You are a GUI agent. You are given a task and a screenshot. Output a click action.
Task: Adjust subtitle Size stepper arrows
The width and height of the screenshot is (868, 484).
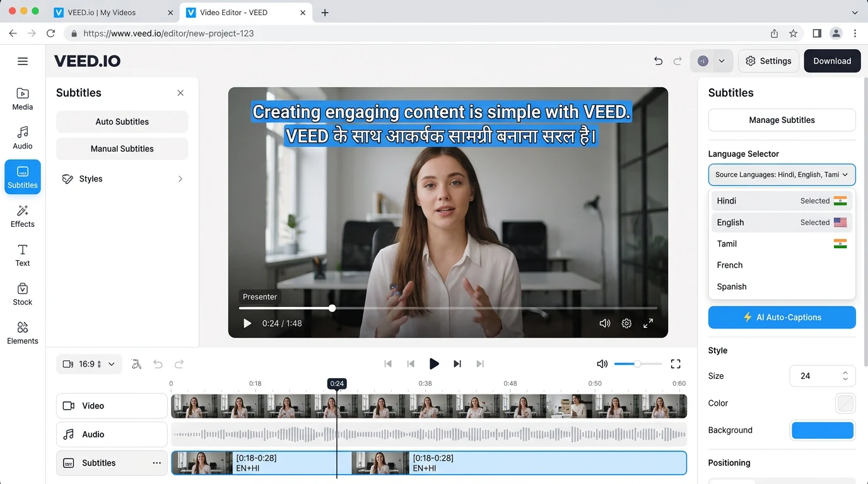[845, 376]
